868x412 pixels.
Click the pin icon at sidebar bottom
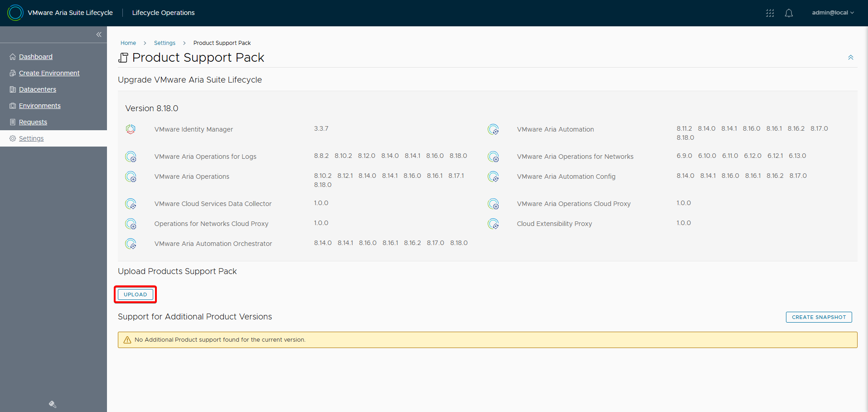pos(53,404)
